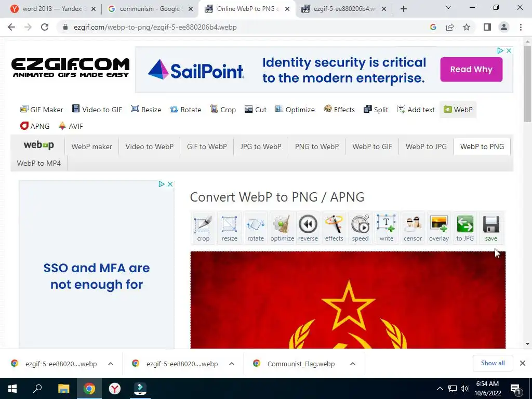This screenshot has height=399, width=532.
Task: Expand options for Communist_Flag.webp download
Action: point(353,364)
